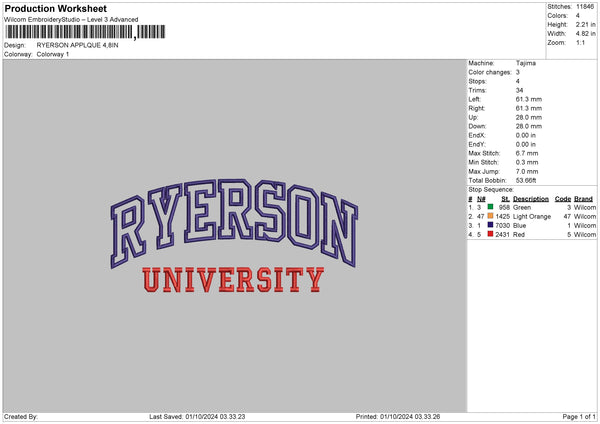Click design name 'RYERSON APPLQUE 4,8IN'
The width and height of the screenshot is (600, 424).
coord(77,45)
